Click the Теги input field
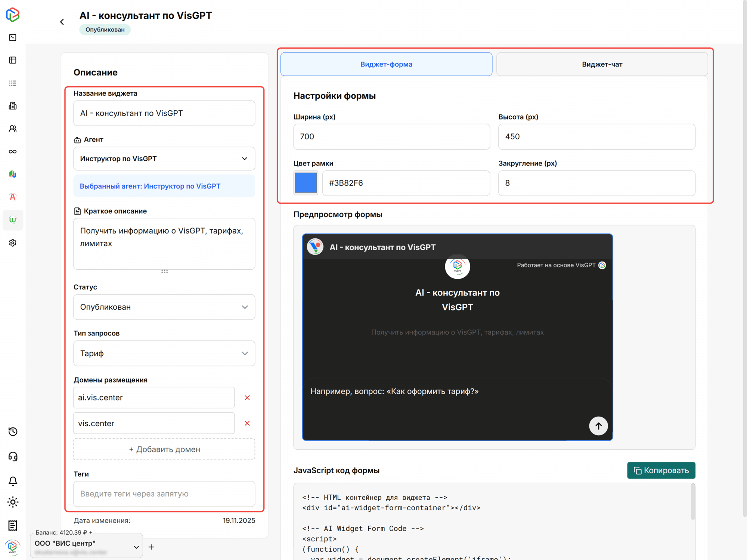 point(164,494)
